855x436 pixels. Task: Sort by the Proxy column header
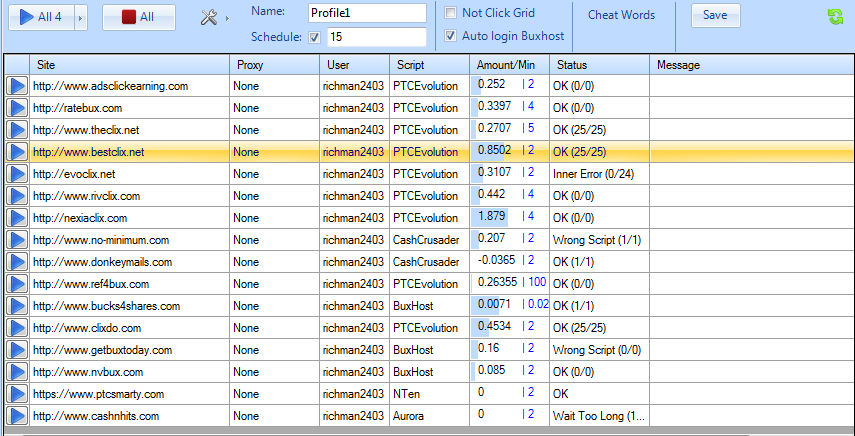coord(275,65)
